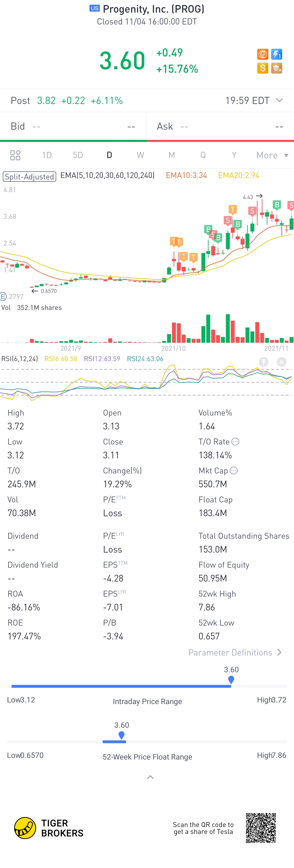This screenshot has width=294, height=868.
Task: Tap the Vol value 70.38M
Action: coord(22,513)
